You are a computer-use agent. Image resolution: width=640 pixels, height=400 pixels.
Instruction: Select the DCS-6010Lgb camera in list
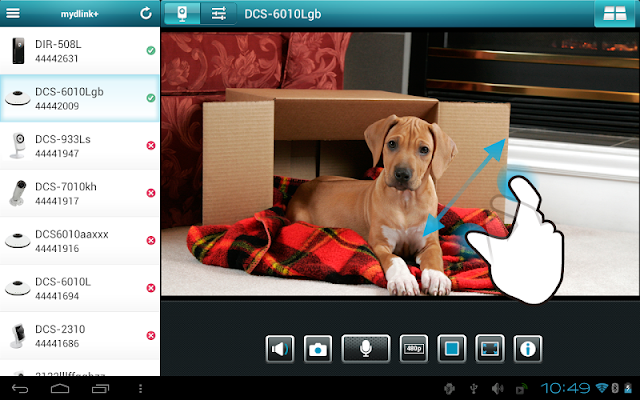(x=80, y=98)
